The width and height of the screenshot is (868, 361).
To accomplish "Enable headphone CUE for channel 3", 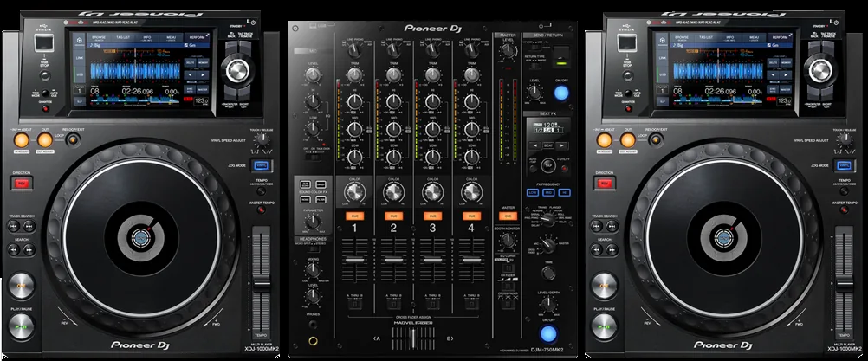I will click(432, 216).
